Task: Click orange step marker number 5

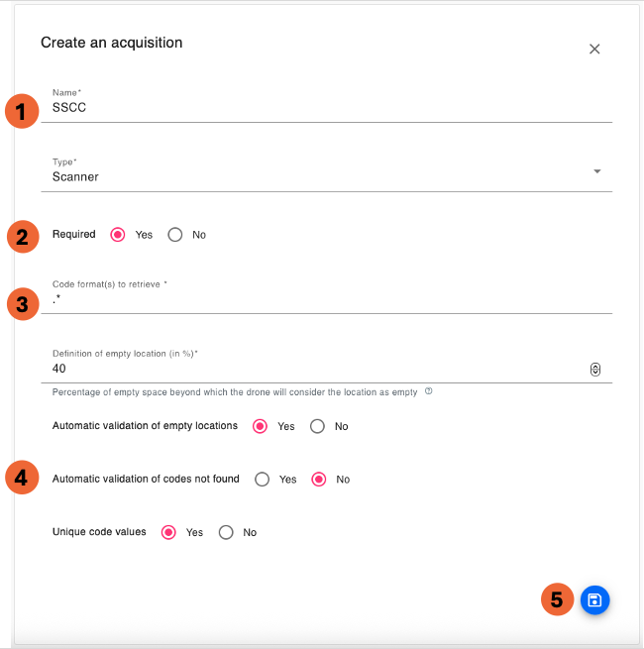Action: click(557, 599)
